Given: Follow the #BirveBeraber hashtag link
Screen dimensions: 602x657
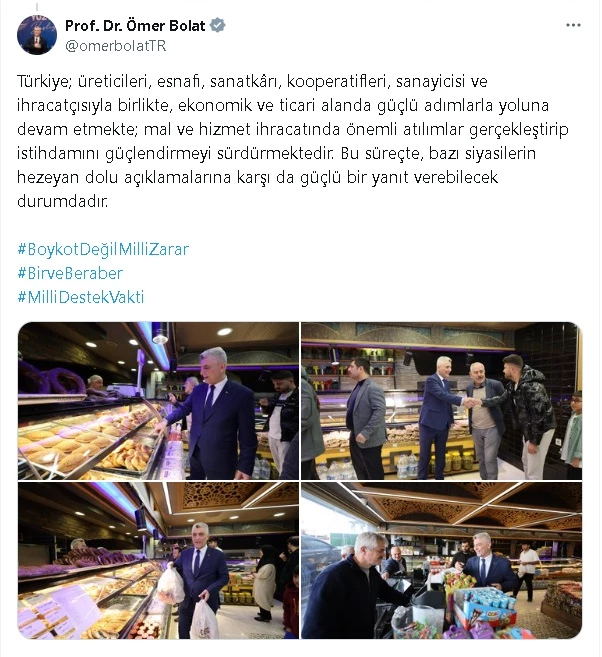Looking at the screenshot, I should 70,273.
